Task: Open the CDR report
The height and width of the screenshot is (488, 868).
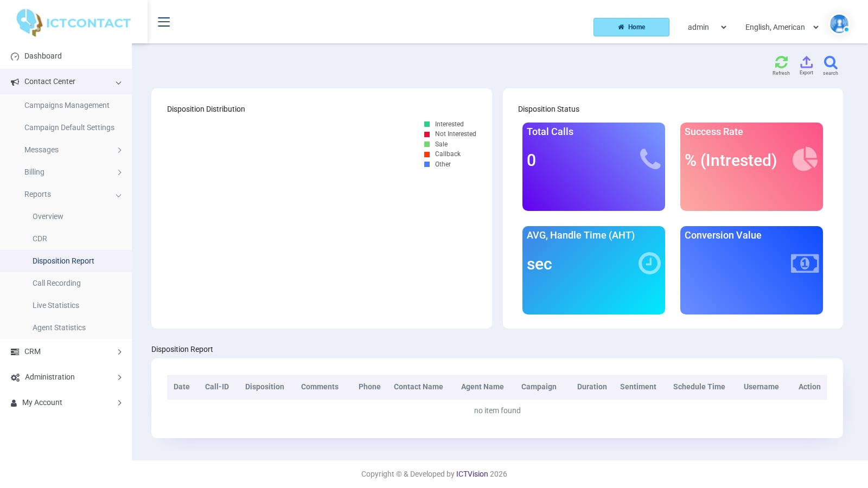Action: click(40, 239)
